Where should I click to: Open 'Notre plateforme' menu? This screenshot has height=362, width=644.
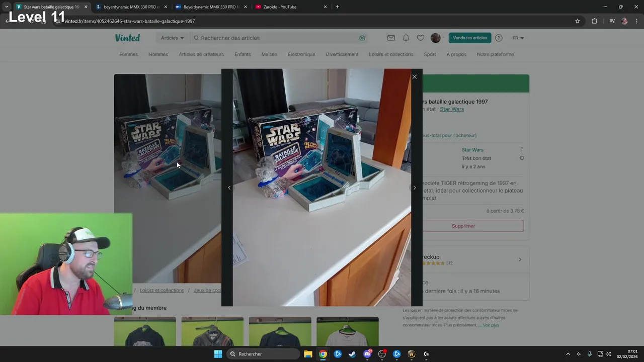coord(495,54)
